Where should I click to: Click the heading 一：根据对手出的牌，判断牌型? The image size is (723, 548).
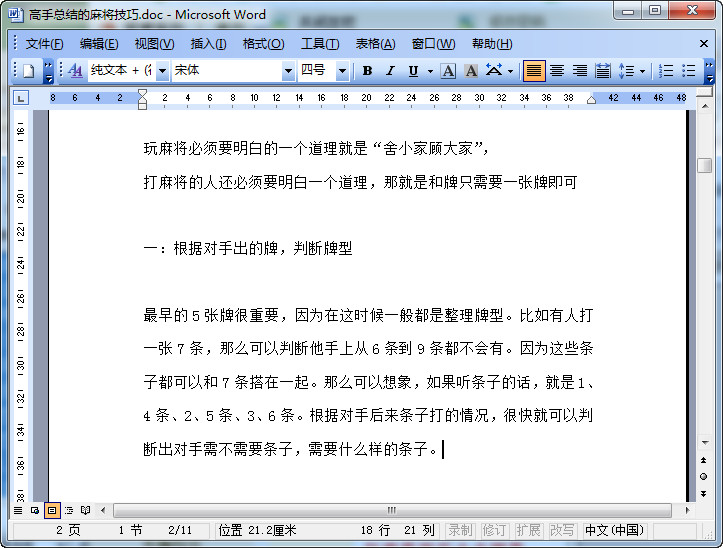pyautogui.click(x=248, y=249)
